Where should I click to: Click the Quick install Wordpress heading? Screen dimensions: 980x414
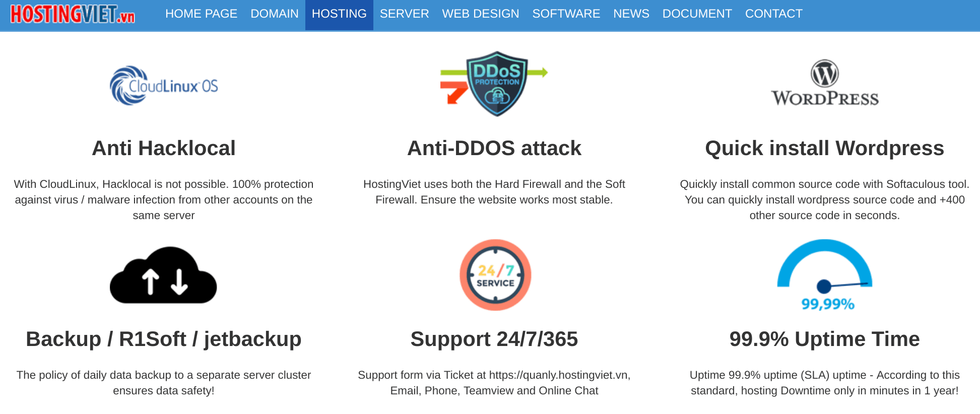click(825, 148)
